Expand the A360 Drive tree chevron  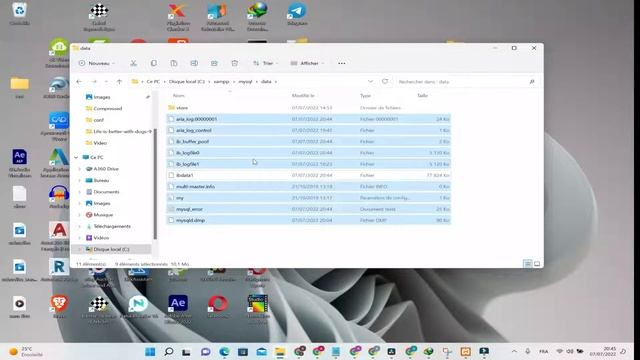pos(80,169)
